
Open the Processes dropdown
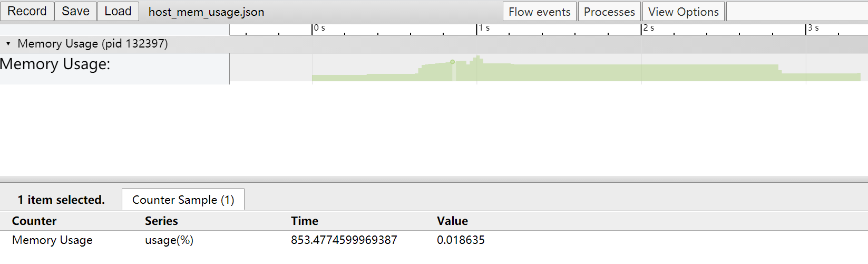[609, 12]
